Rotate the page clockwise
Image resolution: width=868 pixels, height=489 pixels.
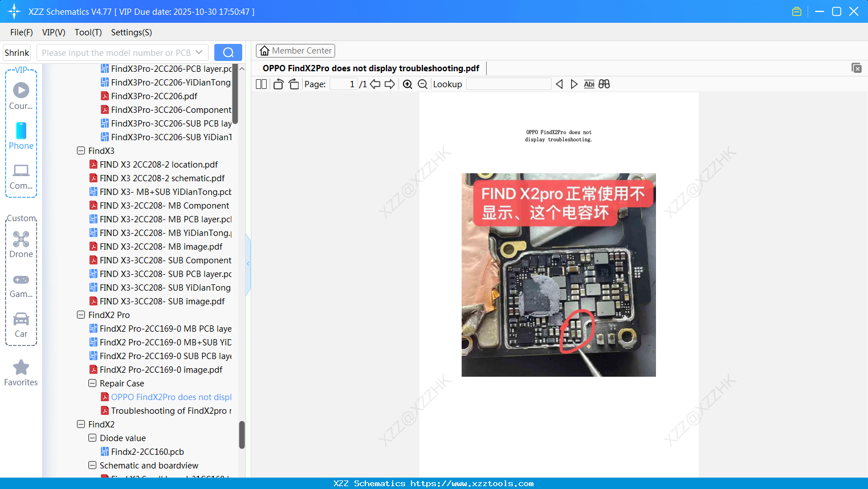(294, 84)
